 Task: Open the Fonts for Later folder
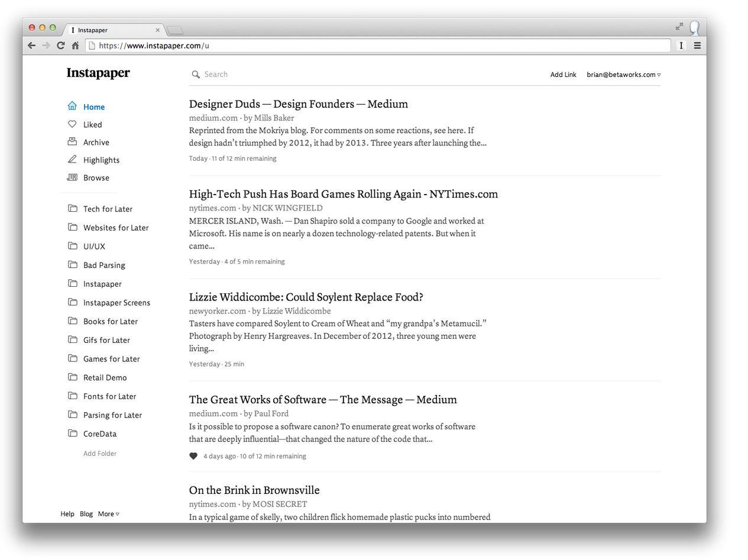pyautogui.click(x=110, y=397)
